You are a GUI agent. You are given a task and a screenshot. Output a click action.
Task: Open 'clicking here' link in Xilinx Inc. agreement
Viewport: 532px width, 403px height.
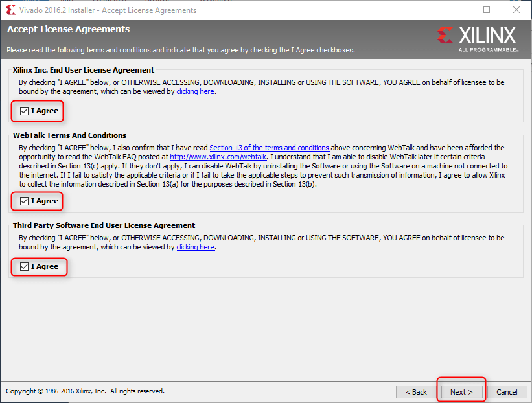tap(195, 92)
